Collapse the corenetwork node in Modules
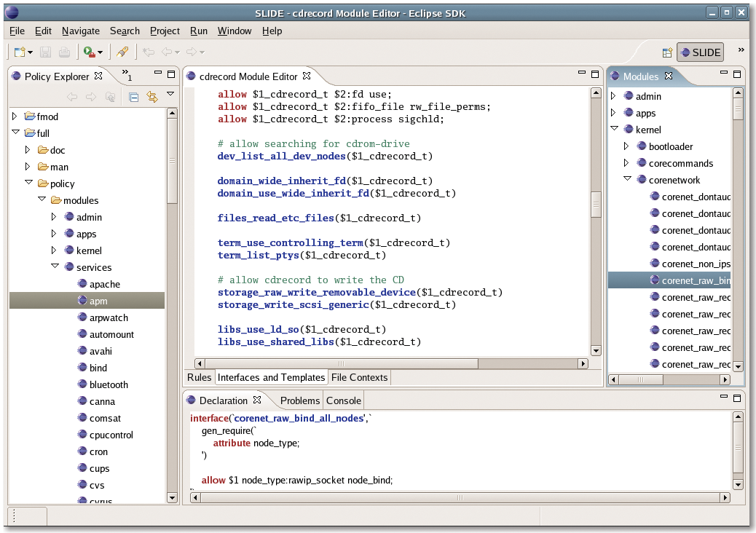Viewport: 756px width, 533px height. point(627,179)
